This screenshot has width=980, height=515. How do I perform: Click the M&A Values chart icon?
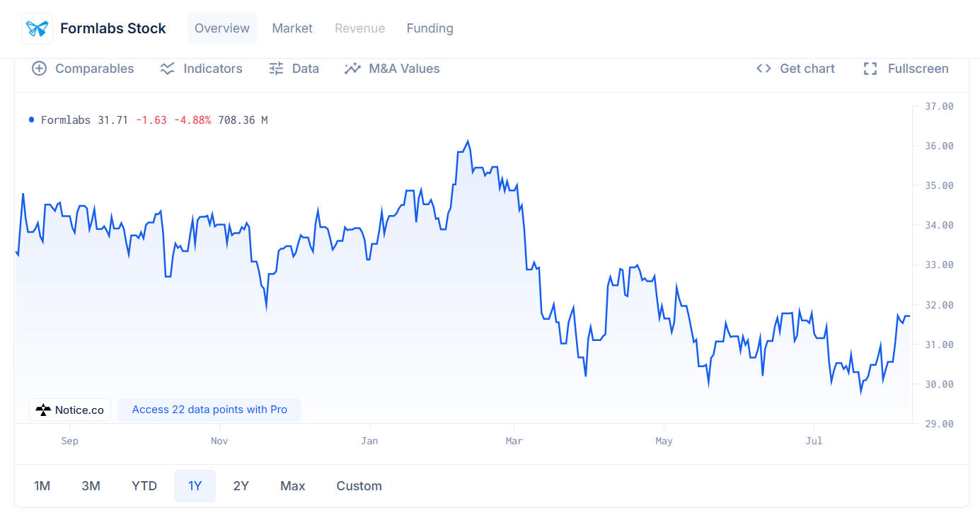pyautogui.click(x=352, y=69)
